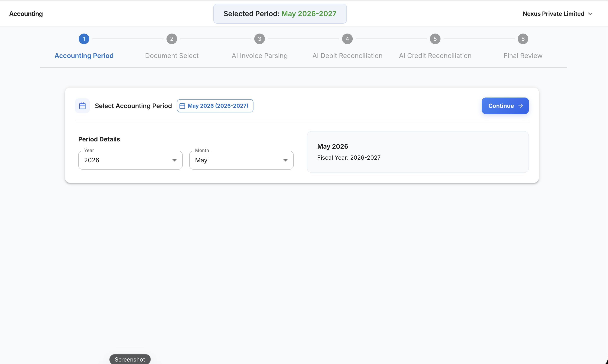The image size is (608, 364).
Task: Click step 3 circle for AI Invoice Parsing
Action: coord(259,39)
